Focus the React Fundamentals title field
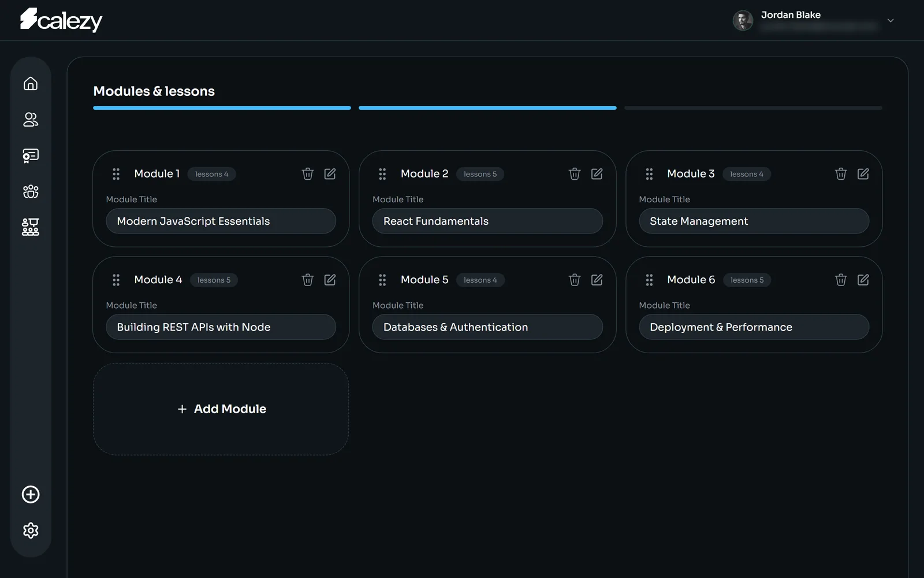This screenshot has width=924, height=578. pos(487,221)
